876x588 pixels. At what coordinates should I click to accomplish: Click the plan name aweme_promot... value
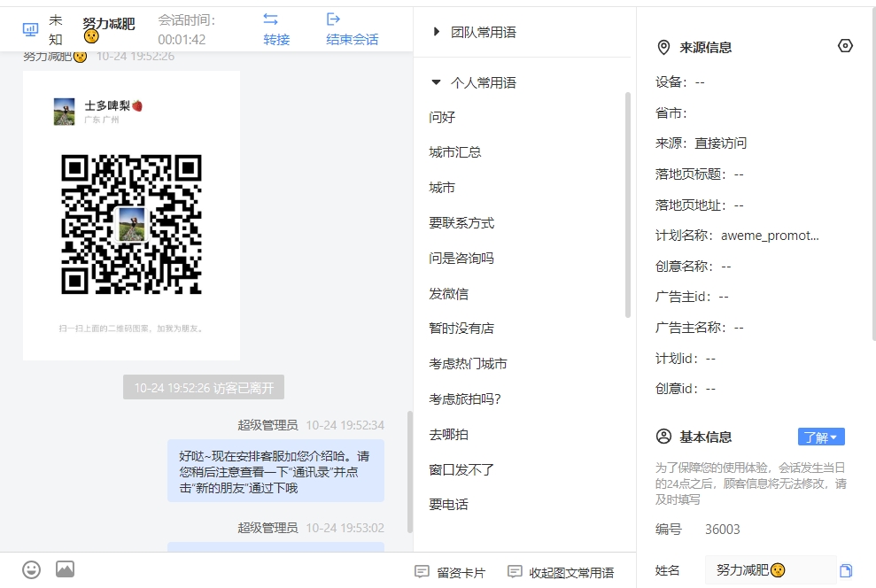point(770,236)
